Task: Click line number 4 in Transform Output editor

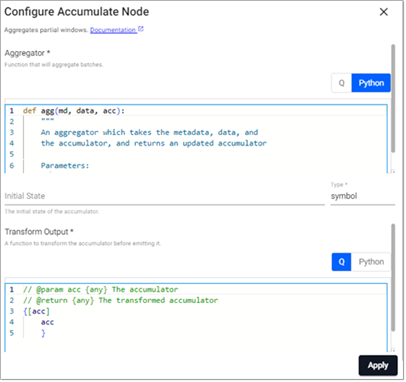Action: pyautogui.click(x=12, y=322)
